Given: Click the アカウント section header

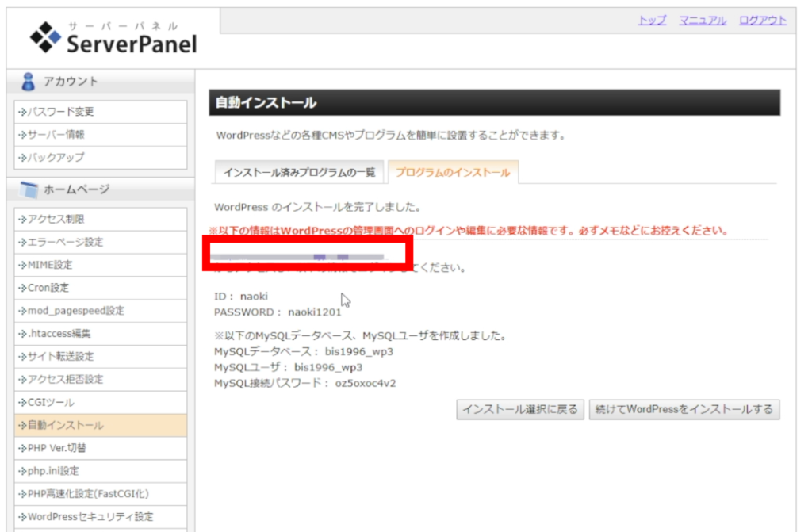Looking at the screenshot, I should [x=101, y=82].
